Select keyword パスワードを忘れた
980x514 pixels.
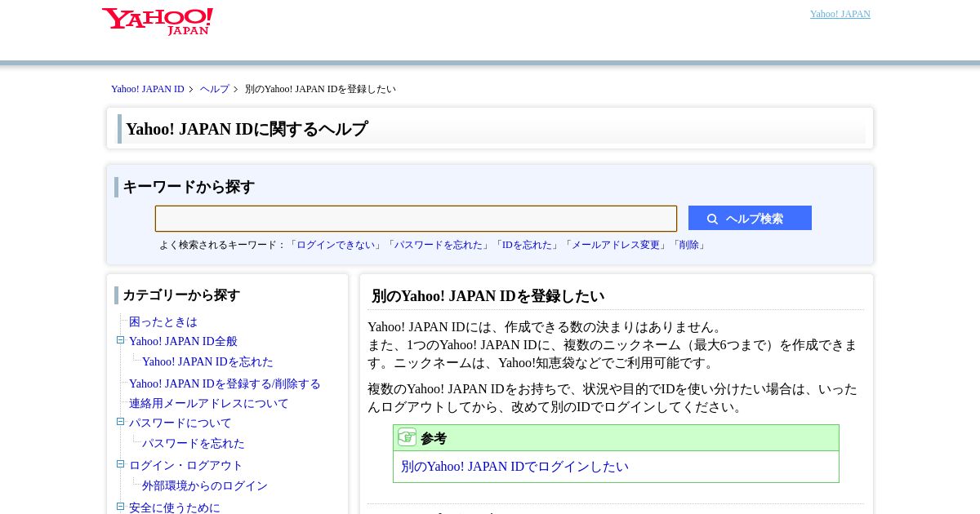[439, 245]
